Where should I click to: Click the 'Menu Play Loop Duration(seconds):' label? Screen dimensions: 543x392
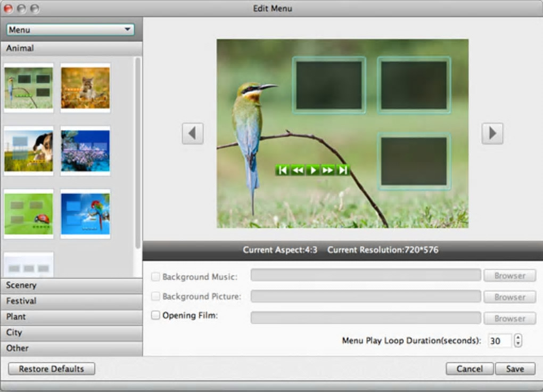[412, 341]
